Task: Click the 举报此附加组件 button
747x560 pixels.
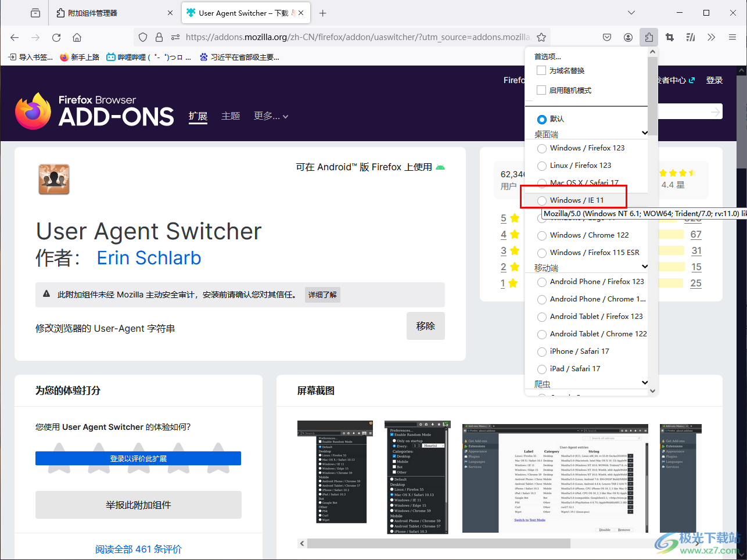Action: click(138, 505)
